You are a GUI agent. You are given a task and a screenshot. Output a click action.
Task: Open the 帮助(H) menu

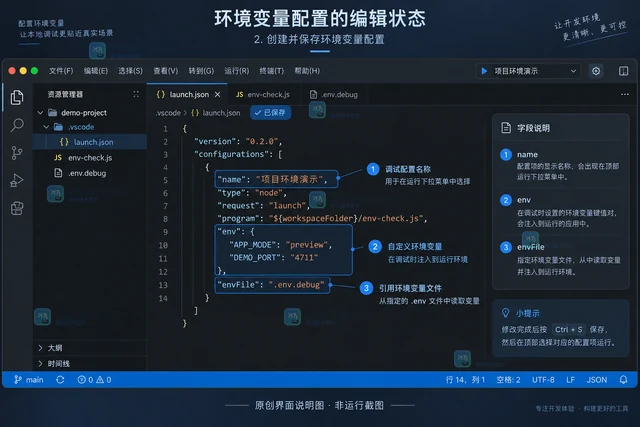(x=307, y=71)
